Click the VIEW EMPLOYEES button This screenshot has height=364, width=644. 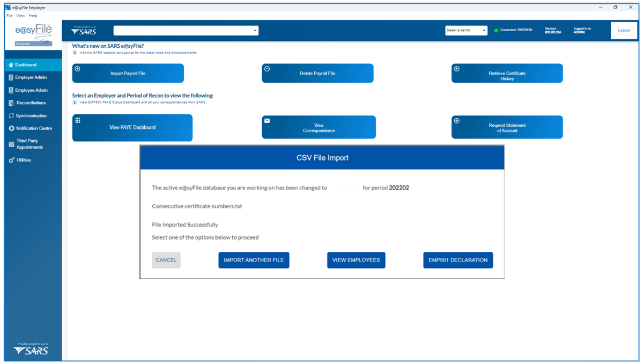coord(356,260)
